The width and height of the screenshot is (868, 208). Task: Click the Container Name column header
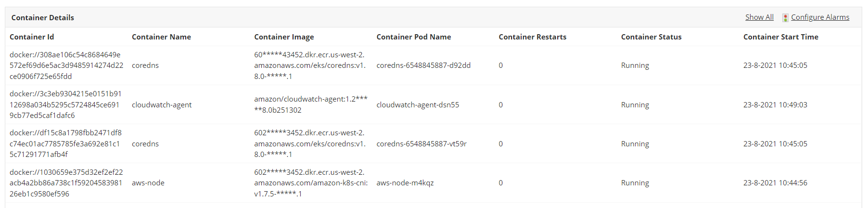point(161,37)
